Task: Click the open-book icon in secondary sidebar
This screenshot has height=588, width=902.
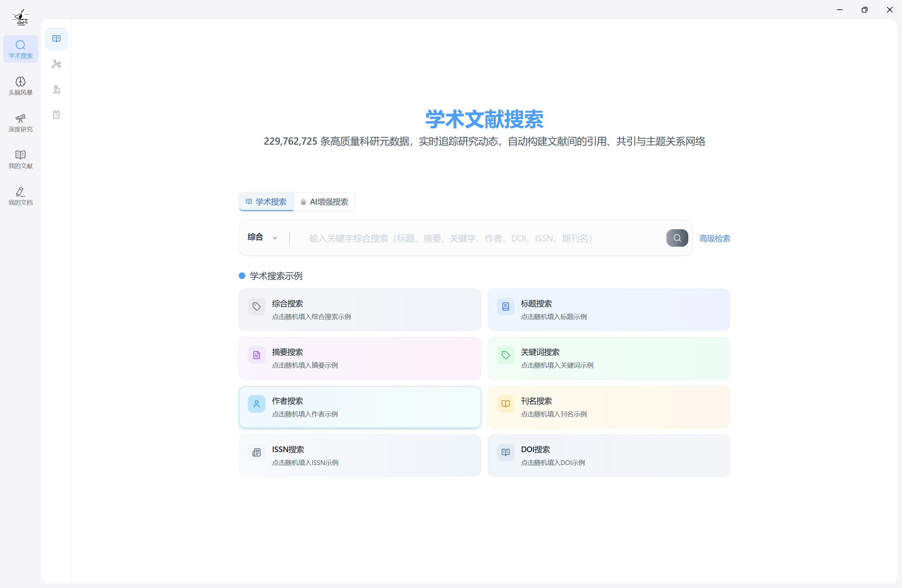Action: pyautogui.click(x=56, y=39)
